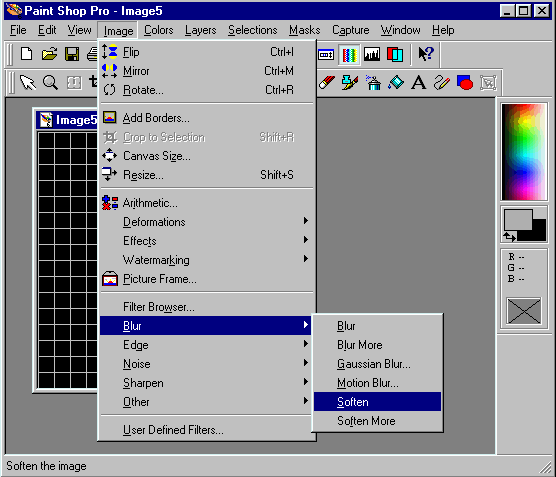556x477 pixels.
Task: Open User Defined Filters... dialog
Action: pos(207,430)
